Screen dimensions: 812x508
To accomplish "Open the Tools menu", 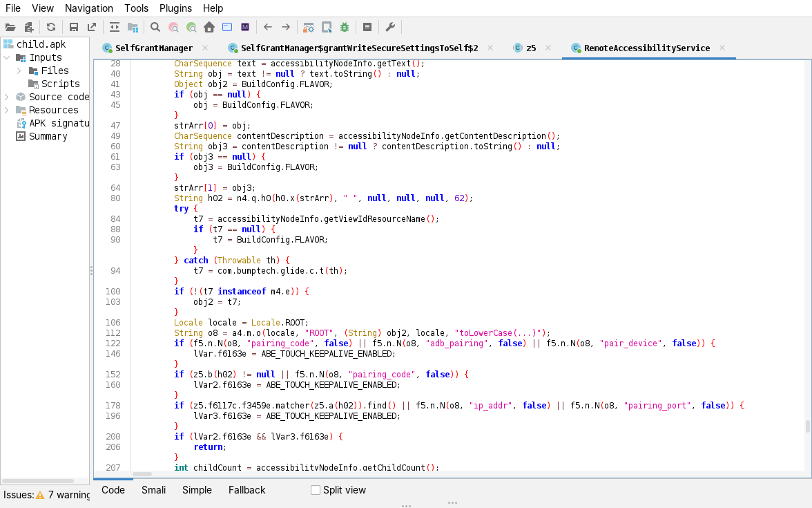I will coord(136,8).
